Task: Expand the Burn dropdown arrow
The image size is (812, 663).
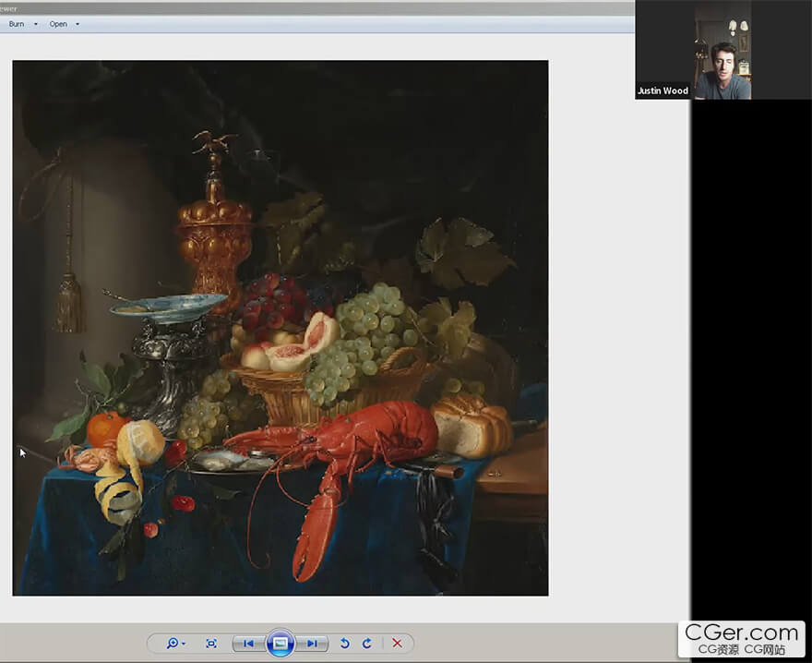Action: coord(36,24)
